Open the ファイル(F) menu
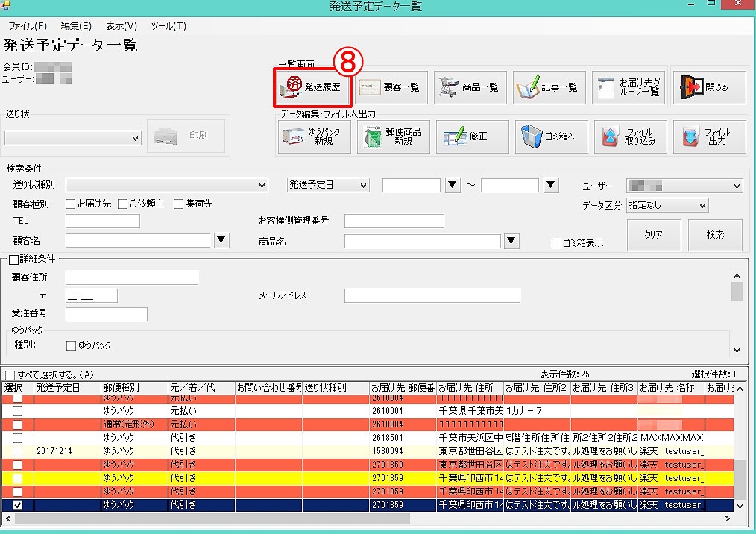The image size is (756, 534). (x=28, y=26)
